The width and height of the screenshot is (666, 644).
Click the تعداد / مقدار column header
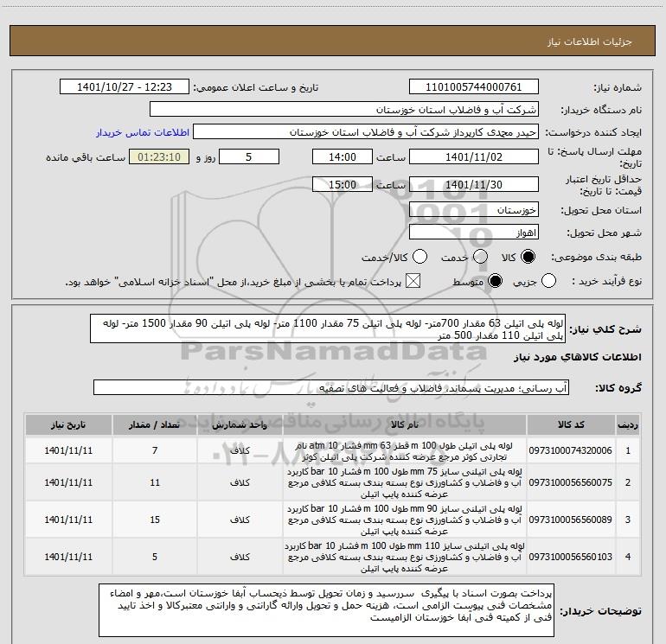point(155,425)
